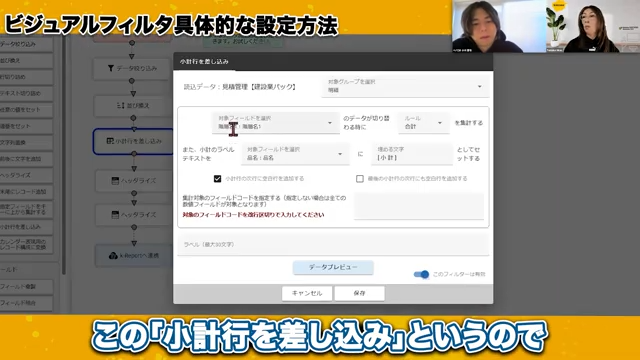Click 指定フィールドをキーに上から集計する in sidebar
The image size is (640, 360).
(25, 209)
